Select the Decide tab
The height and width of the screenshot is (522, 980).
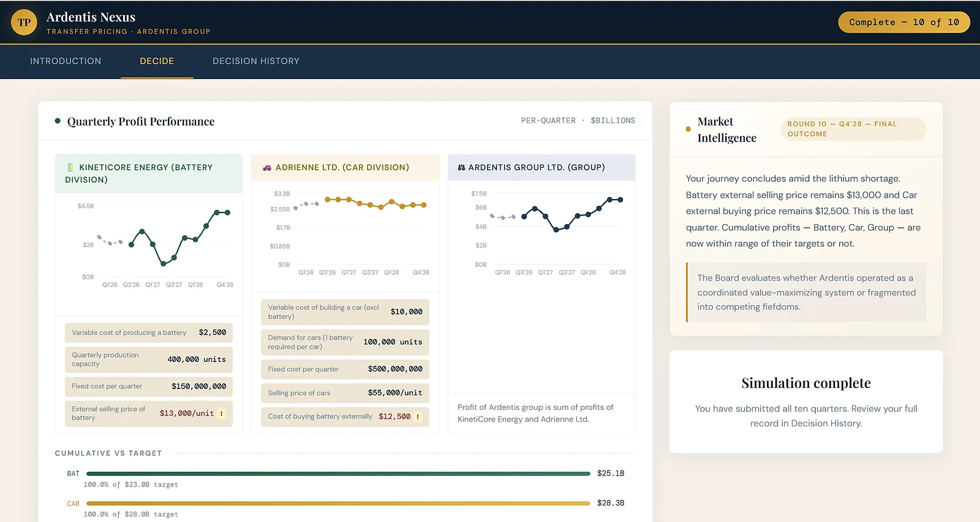click(157, 61)
